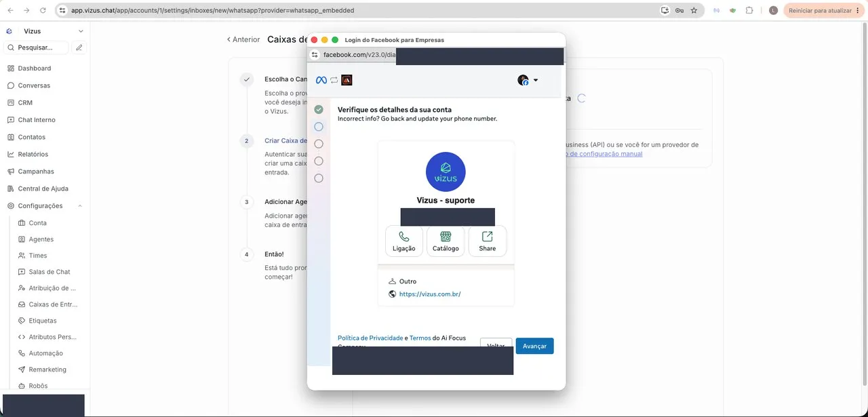Collapse the Configurações section chevron

click(80, 206)
